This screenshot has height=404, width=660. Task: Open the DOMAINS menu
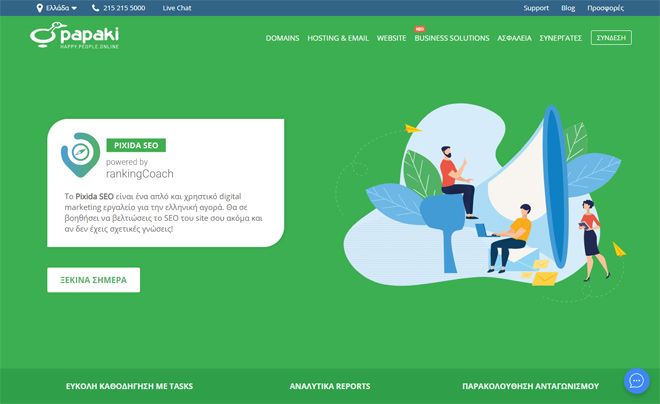tap(282, 38)
